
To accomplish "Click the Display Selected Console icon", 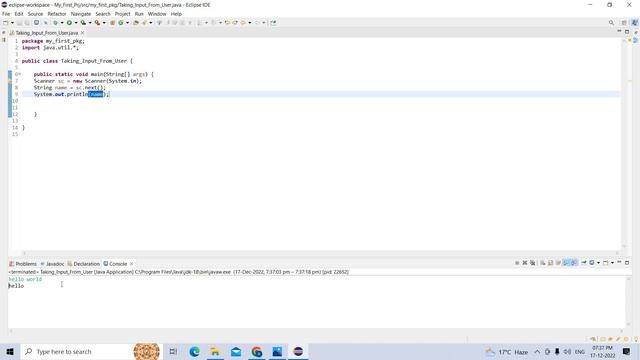I will [592, 263].
